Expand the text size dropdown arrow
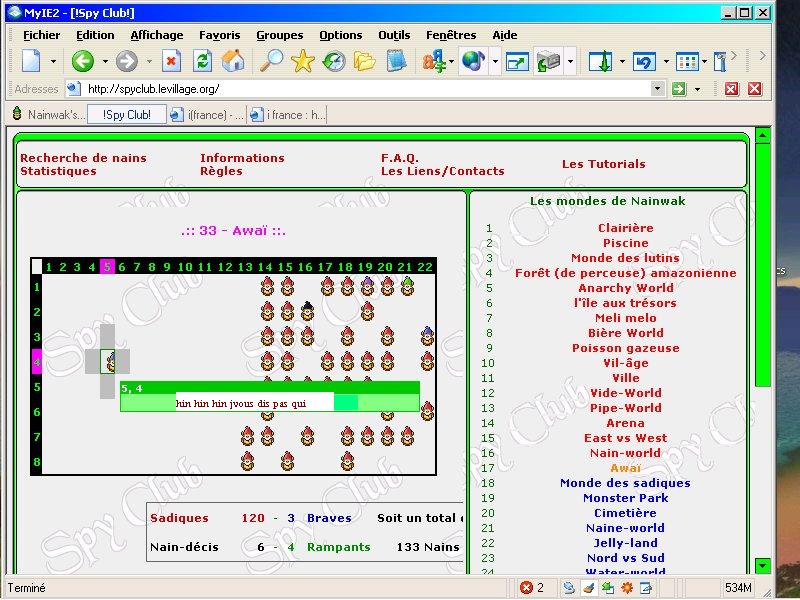Screen dimensions: 800x600 tap(452, 62)
